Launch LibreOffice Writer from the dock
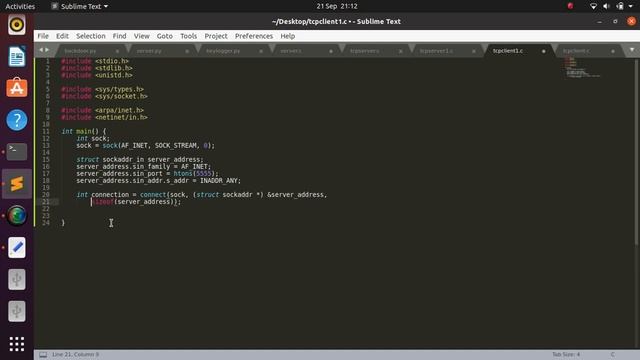Screen dimensions: 640x360 pyautogui.click(x=17, y=56)
